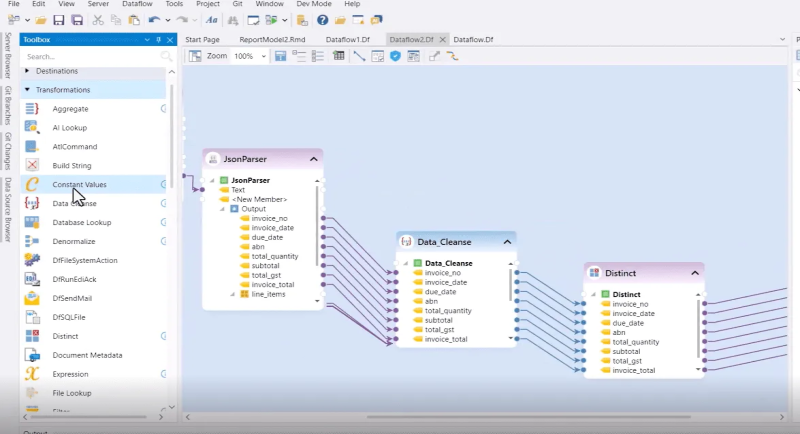Open the Help question mark icon

pos(322,20)
